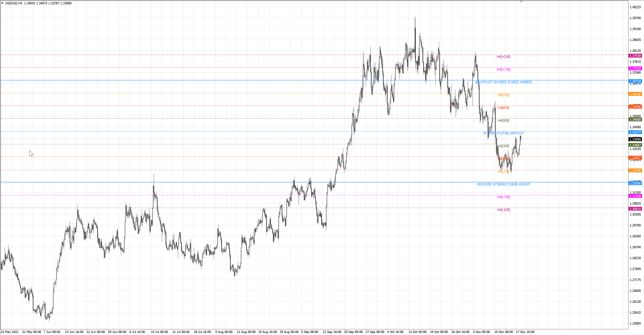Click the 22 Jun 00:00 time label
The image size is (644, 335).
pos(96,332)
